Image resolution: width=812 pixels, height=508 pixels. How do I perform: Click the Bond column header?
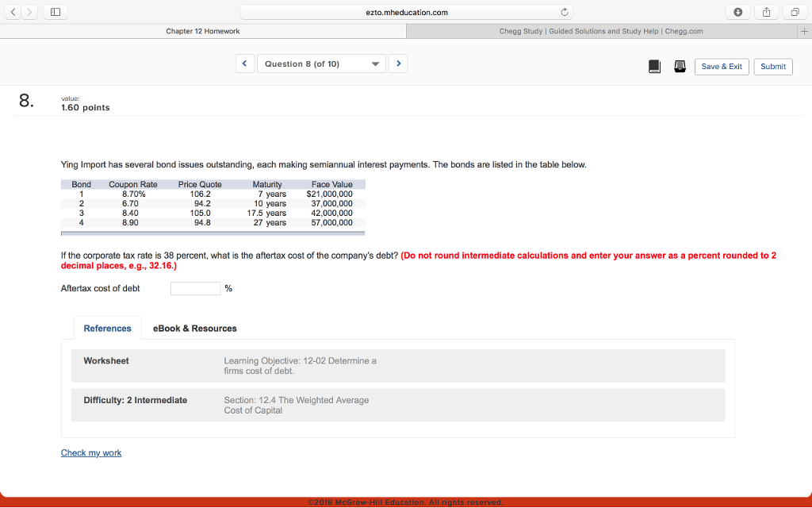(x=82, y=184)
